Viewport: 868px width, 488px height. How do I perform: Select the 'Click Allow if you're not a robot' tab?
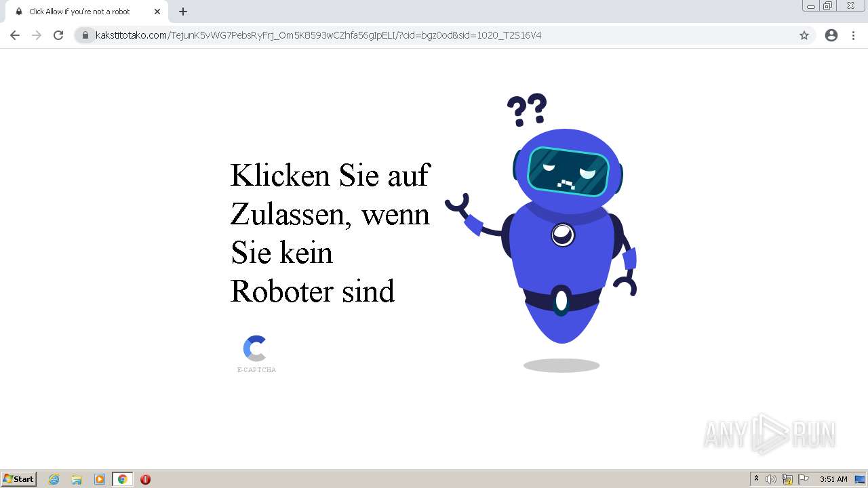87,12
